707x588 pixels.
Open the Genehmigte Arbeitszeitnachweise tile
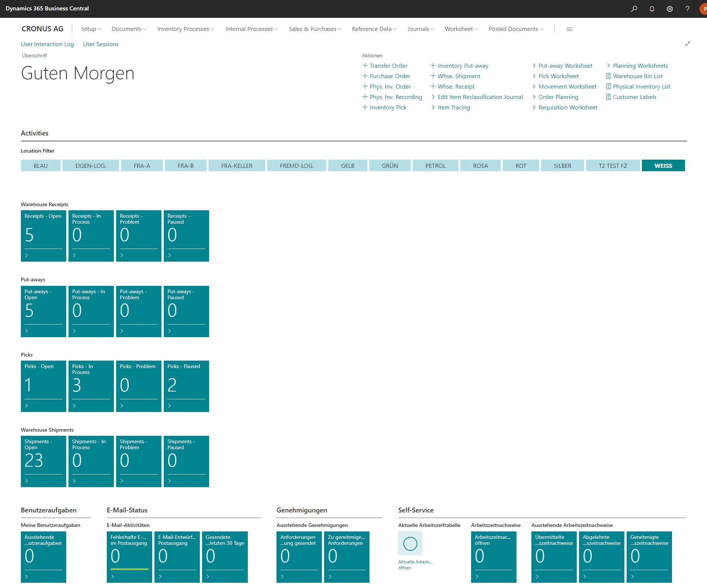click(649, 557)
